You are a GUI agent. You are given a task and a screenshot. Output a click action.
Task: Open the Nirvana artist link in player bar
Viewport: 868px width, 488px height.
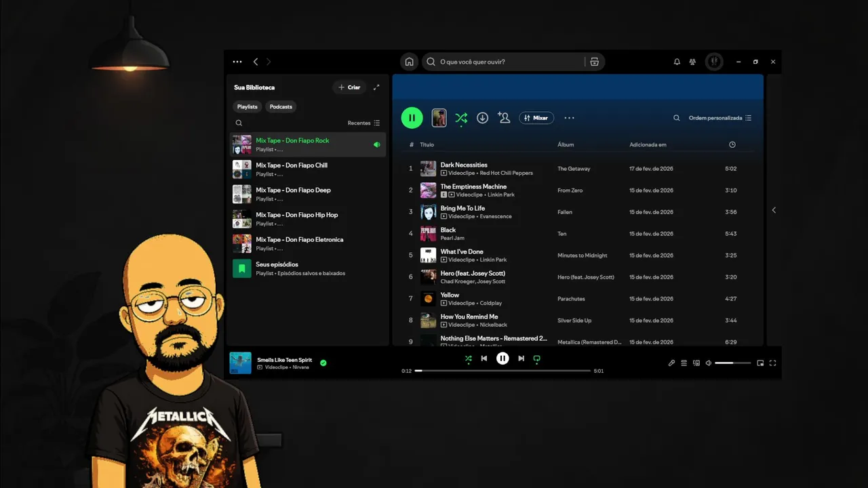[300, 367]
